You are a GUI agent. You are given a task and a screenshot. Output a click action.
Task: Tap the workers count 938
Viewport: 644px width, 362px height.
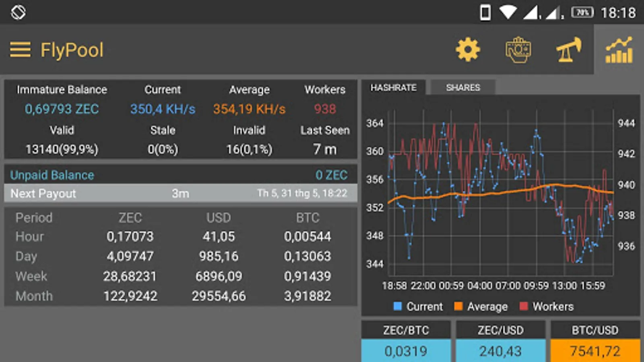coord(325,109)
